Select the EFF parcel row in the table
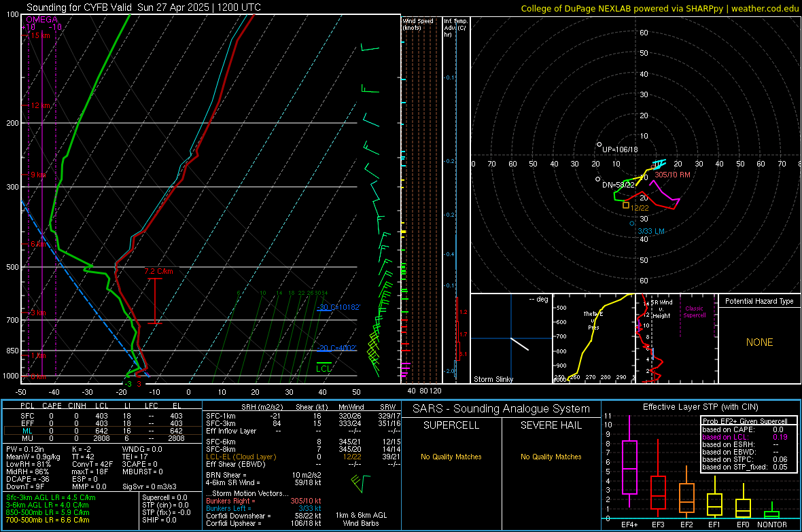The width and height of the screenshot is (802, 532). (x=102, y=423)
